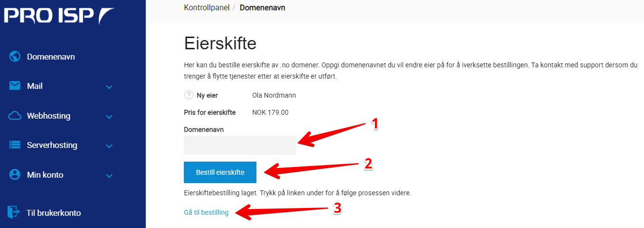Click the Domenenavn breadcrumb item
The height and width of the screenshot is (228, 644).
(262, 8)
